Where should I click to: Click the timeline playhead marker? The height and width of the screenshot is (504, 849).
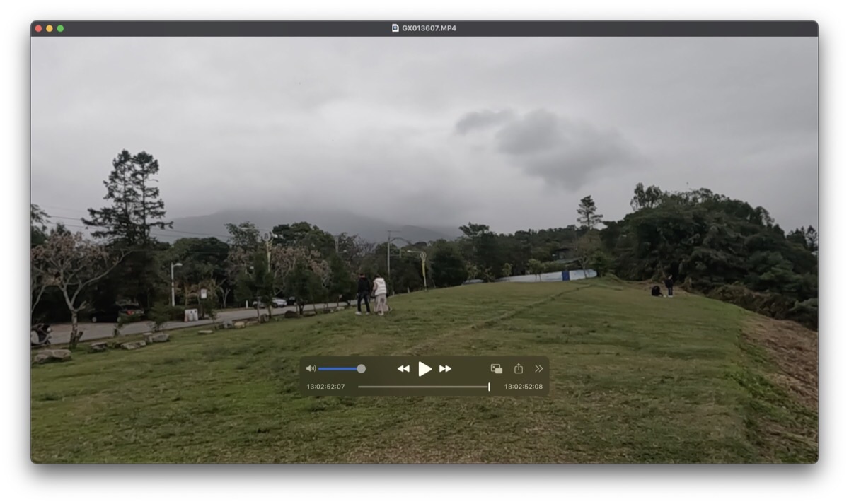[x=489, y=387]
